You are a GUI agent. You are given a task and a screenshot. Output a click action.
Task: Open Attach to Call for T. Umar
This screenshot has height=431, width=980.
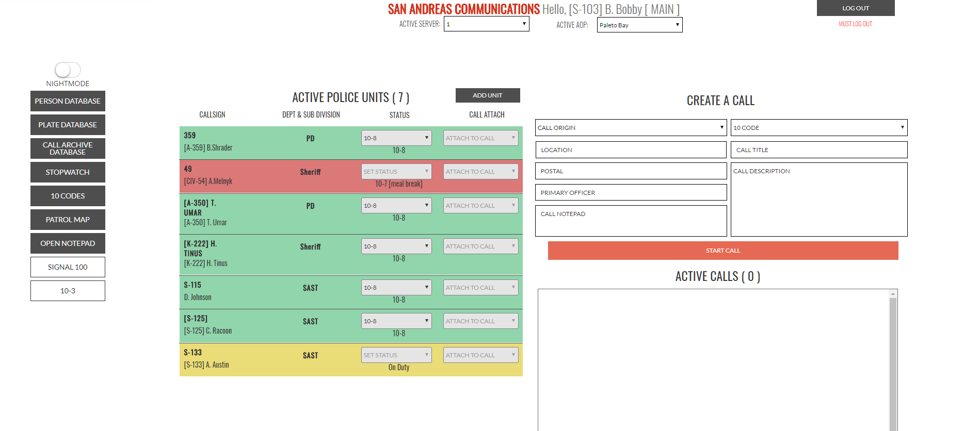pyautogui.click(x=481, y=206)
